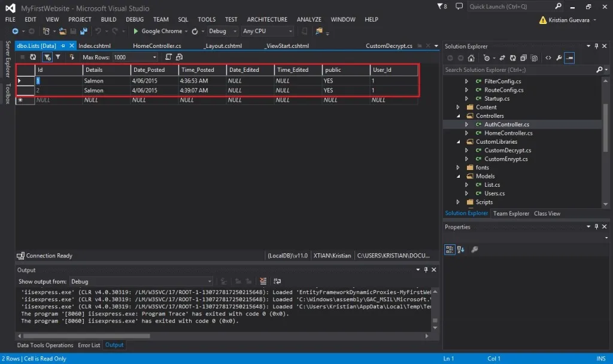Screen dimensions: 613x364
Task: Open the Debug configuration dropdown
Action: [x=235, y=31]
